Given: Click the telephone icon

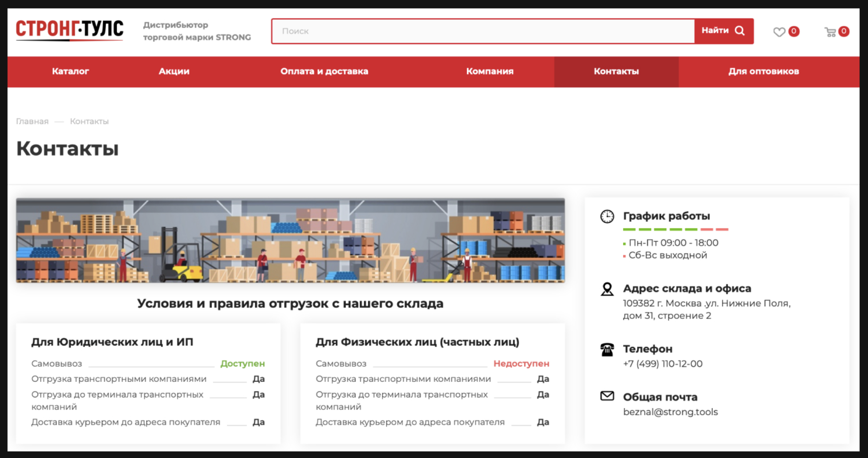Looking at the screenshot, I should [607, 350].
